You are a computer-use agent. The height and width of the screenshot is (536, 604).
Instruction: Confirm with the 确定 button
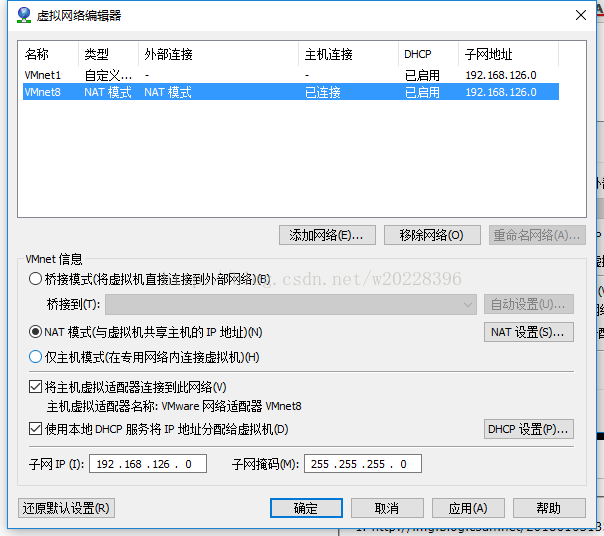tap(306, 508)
